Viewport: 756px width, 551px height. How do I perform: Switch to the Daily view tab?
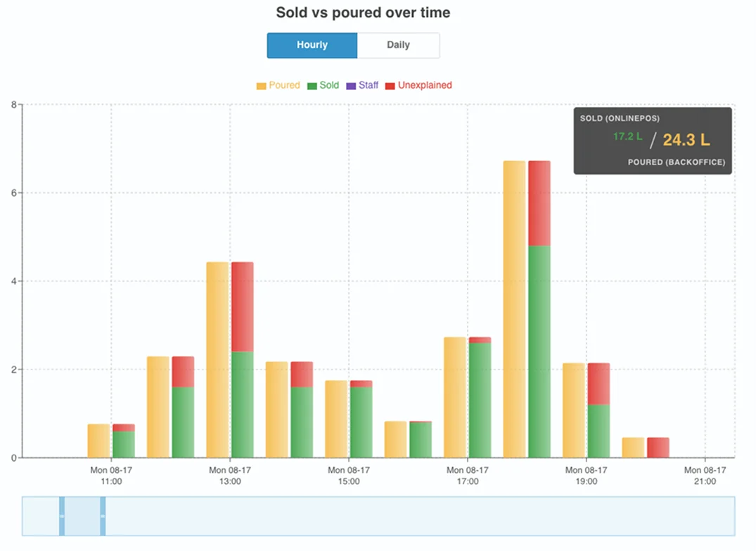(x=398, y=45)
